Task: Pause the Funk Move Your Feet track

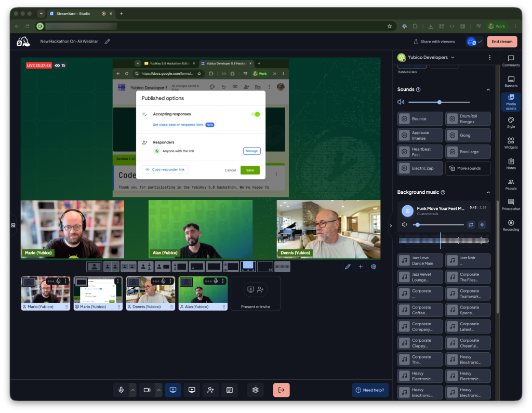Action: pos(407,211)
